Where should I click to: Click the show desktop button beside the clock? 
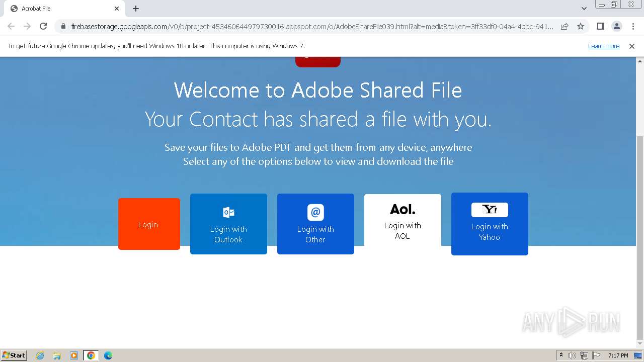pos(638,355)
